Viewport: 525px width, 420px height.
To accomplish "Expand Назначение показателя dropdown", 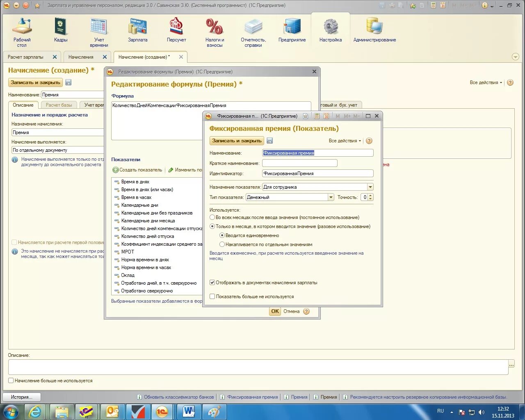I will point(370,187).
